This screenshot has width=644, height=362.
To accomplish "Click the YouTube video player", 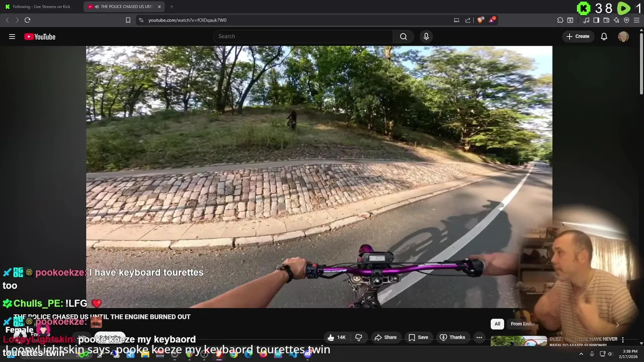I will click(x=319, y=177).
